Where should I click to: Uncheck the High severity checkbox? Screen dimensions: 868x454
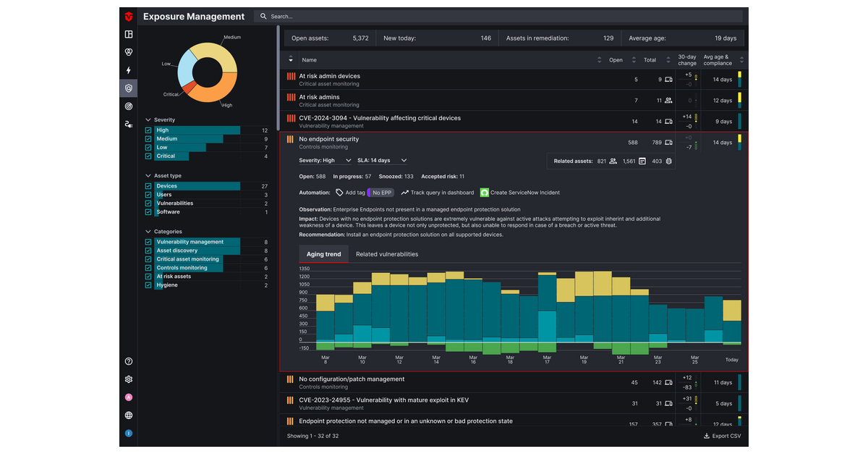148,130
